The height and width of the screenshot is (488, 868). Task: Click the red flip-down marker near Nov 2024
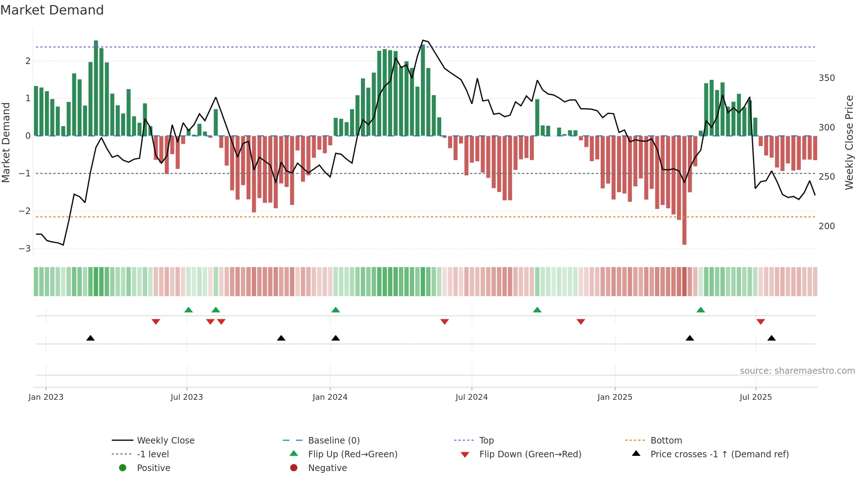(x=581, y=322)
